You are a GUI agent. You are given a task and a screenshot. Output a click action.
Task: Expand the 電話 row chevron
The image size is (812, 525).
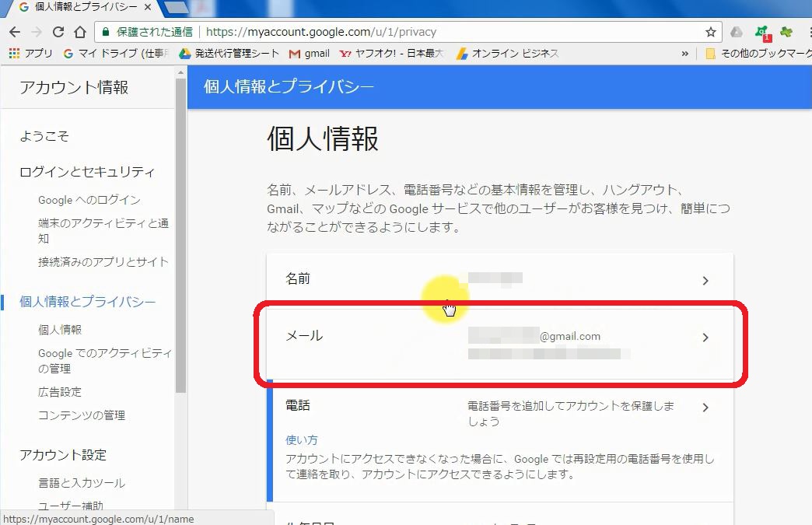[x=705, y=408]
